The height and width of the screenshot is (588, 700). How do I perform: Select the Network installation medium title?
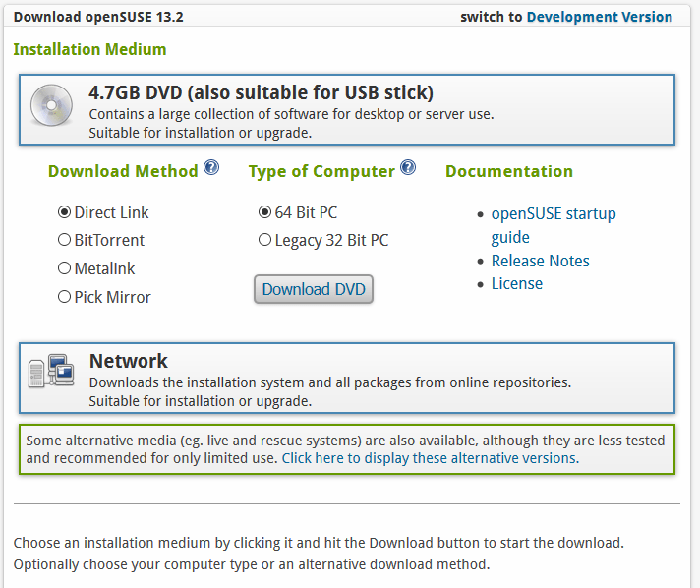point(129,361)
